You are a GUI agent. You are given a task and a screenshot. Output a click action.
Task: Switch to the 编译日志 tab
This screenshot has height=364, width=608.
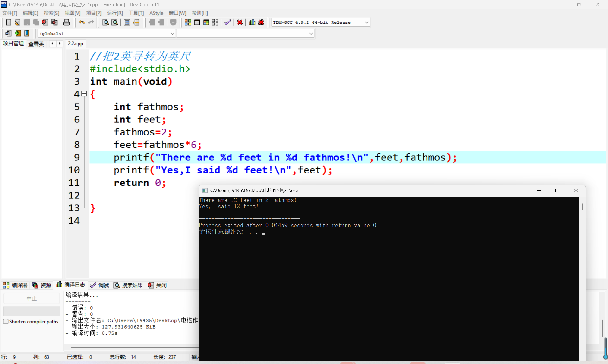(71, 285)
